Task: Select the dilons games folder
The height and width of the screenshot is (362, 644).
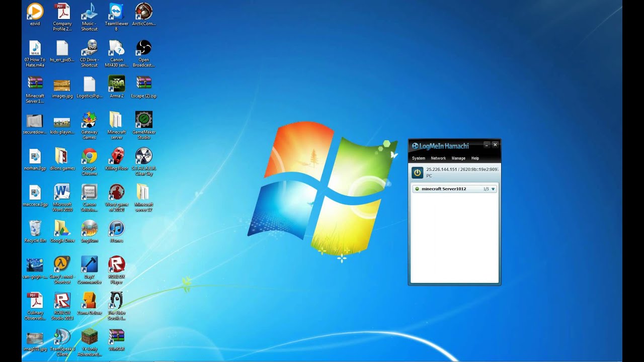Action: coord(62,156)
